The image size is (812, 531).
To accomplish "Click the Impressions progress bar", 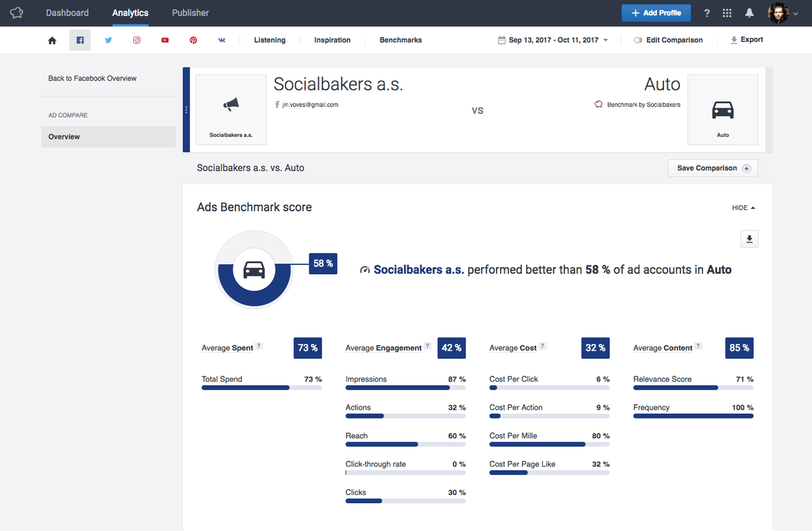I will (405, 387).
